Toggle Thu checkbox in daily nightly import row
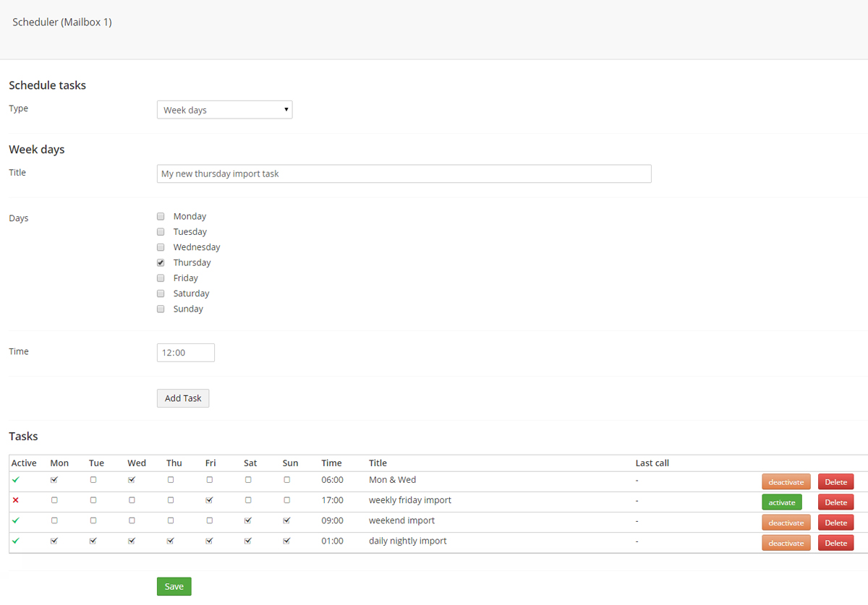 (x=171, y=541)
